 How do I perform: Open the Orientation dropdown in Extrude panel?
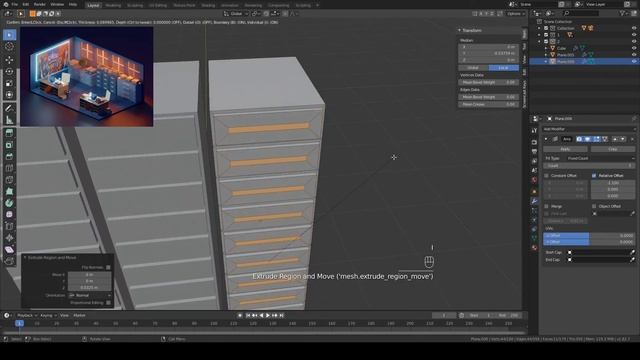coord(90,296)
